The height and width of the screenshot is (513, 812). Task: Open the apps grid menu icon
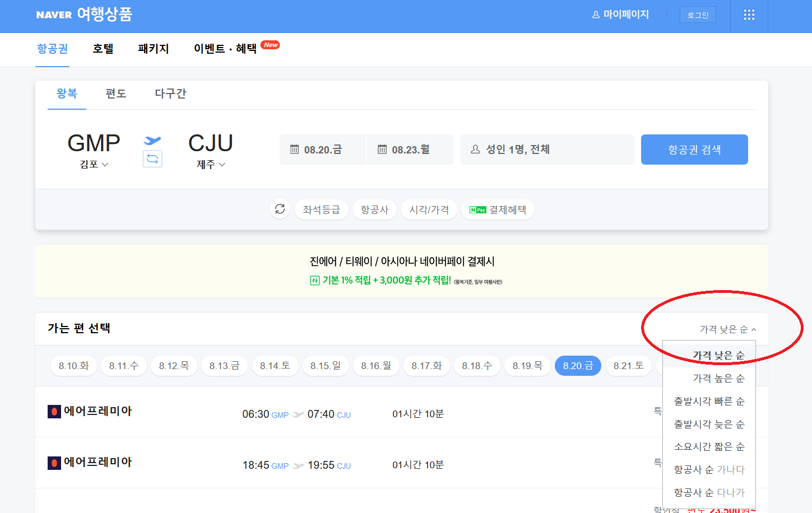749,15
